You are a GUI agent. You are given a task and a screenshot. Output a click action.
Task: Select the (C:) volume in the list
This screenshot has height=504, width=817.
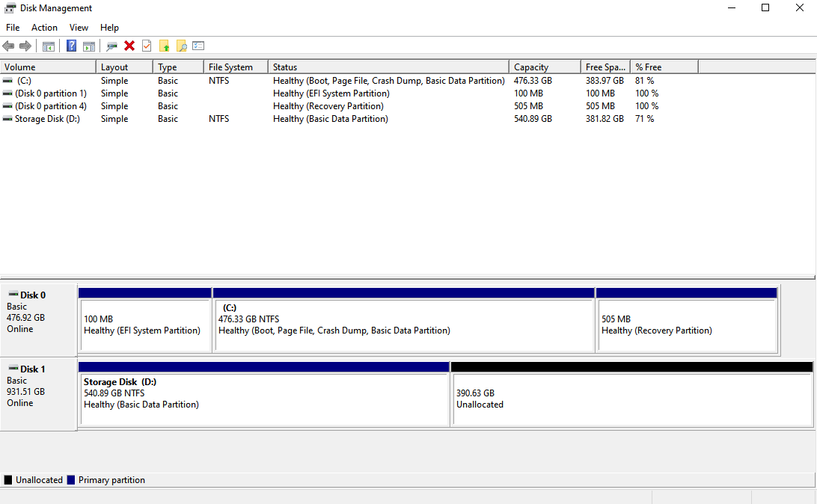tap(24, 81)
